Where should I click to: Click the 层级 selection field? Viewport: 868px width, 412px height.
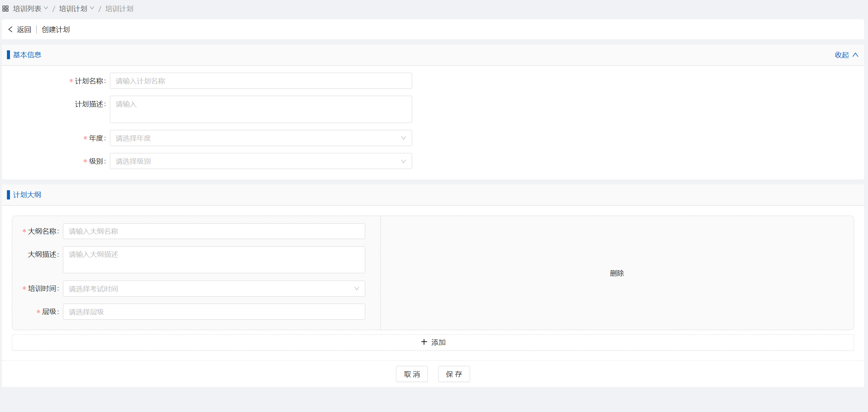pyautogui.click(x=214, y=312)
